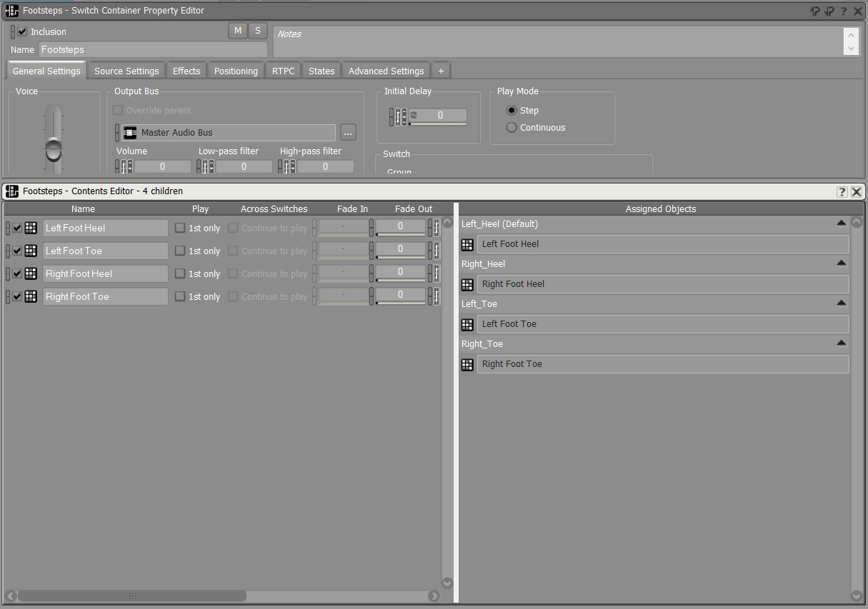868x609 pixels.
Task: Click the assigned Right Foot Toe container icon
Action: pyautogui.click(x=467, y=365)
